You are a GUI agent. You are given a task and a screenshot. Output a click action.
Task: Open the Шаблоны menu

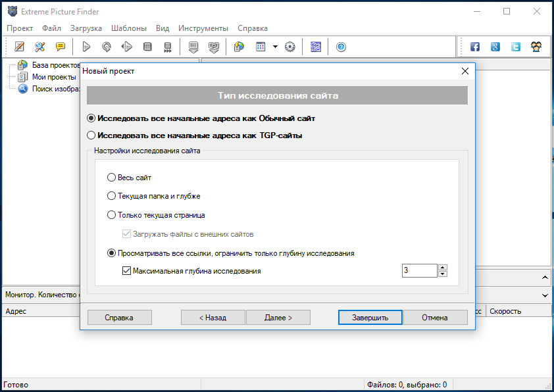pos(129,28)
